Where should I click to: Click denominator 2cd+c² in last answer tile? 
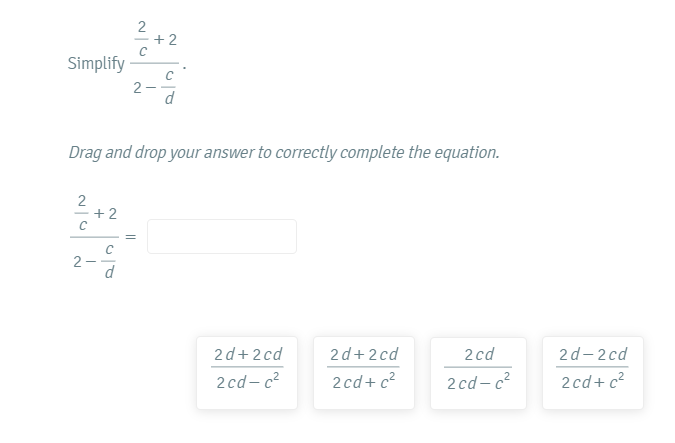tap(593, 384)
